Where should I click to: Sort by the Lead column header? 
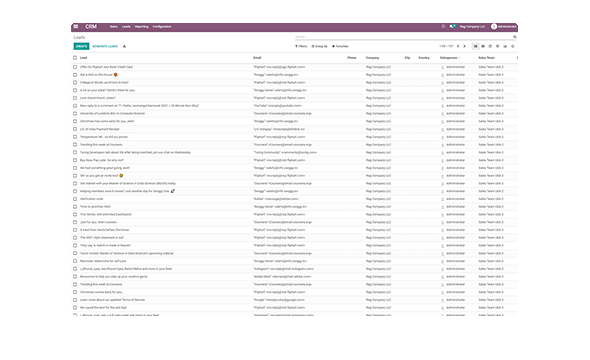84,58
